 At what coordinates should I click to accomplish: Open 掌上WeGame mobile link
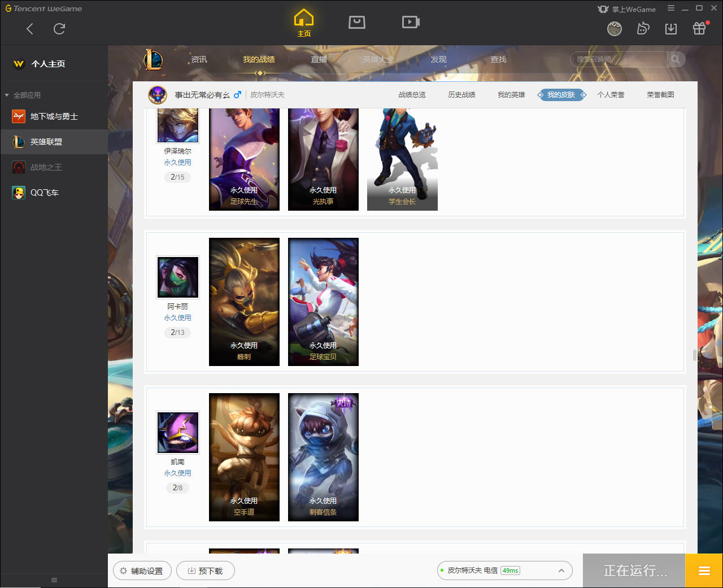[x=627, y=9]
